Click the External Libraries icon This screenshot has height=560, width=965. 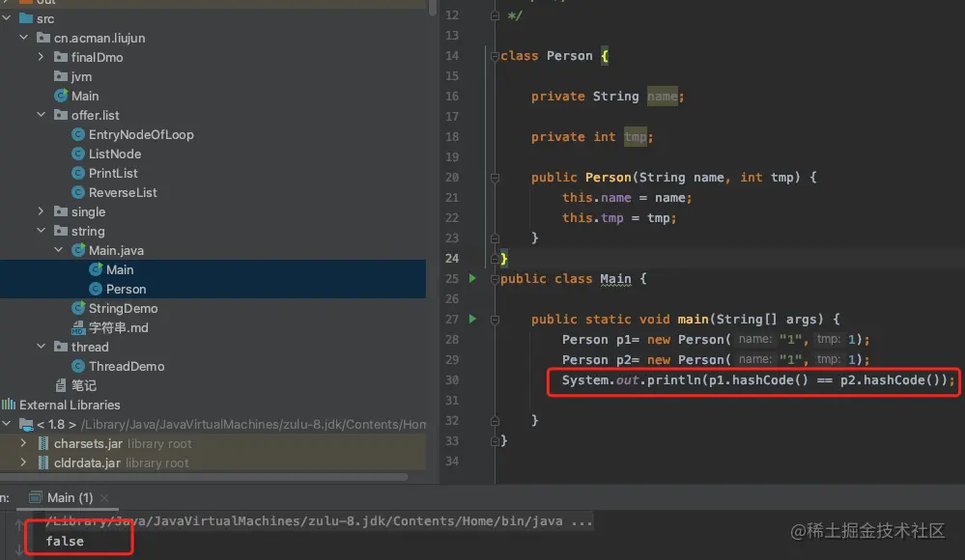pos(9,405)
